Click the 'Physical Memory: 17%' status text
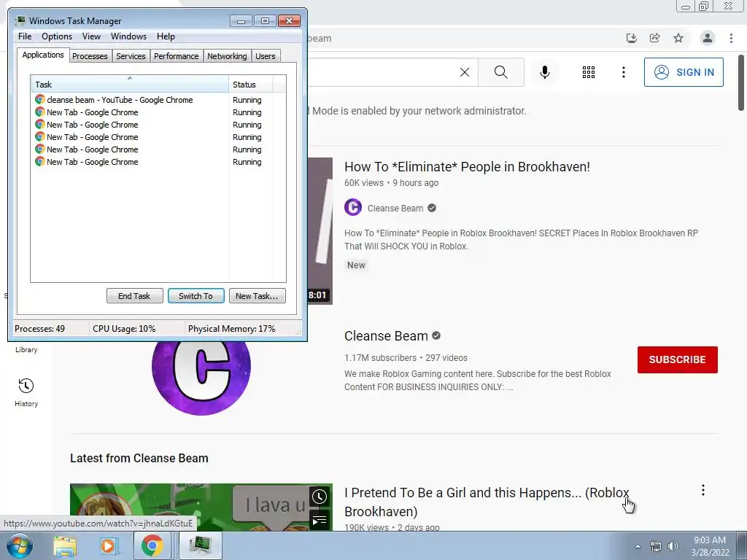 pos(231,329)
